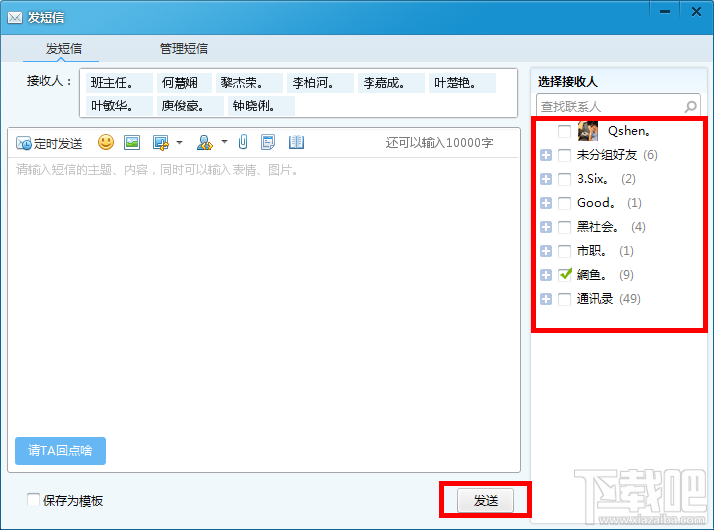Expand the Good。 group
The image size is (714, 530).
546,203
